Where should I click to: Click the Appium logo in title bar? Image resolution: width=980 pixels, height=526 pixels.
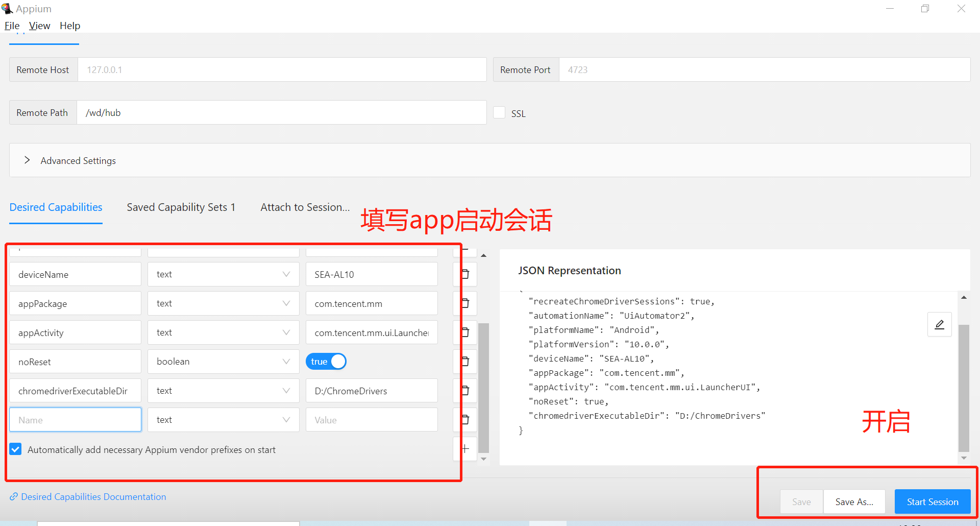tap(7, 9)
